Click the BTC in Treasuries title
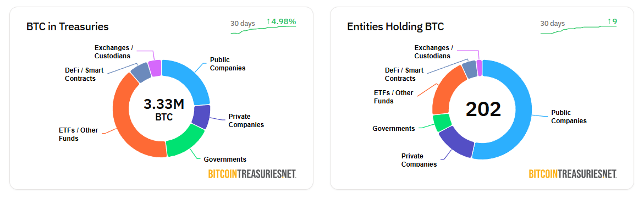The image size is (644, 198). [67, 27]
